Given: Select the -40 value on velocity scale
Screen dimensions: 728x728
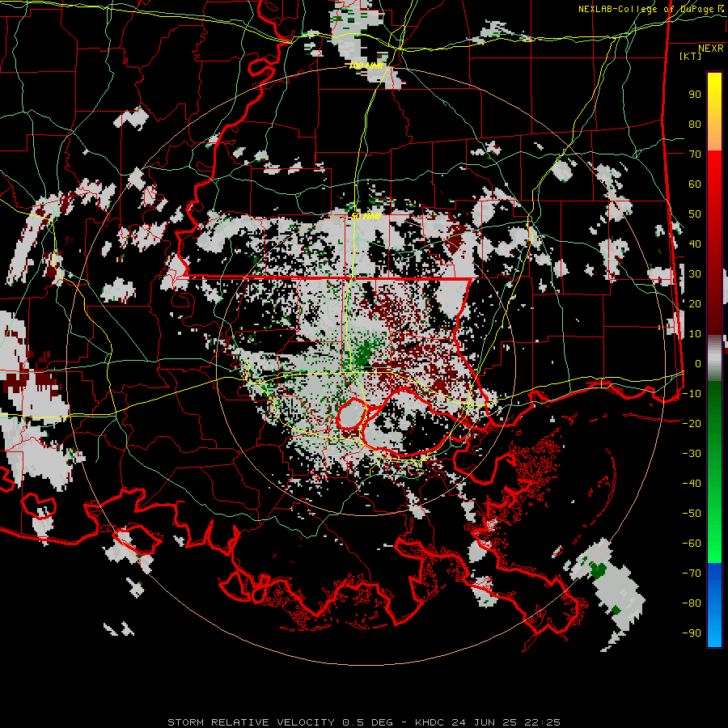Looking at the screenshot, I should 692,484.
